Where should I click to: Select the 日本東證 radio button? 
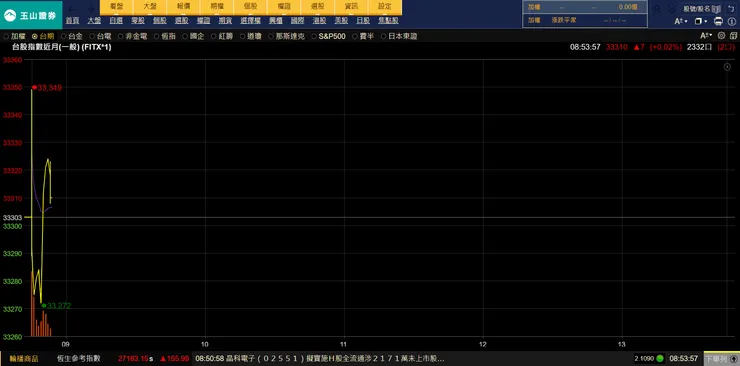click(x=383, y=36)
